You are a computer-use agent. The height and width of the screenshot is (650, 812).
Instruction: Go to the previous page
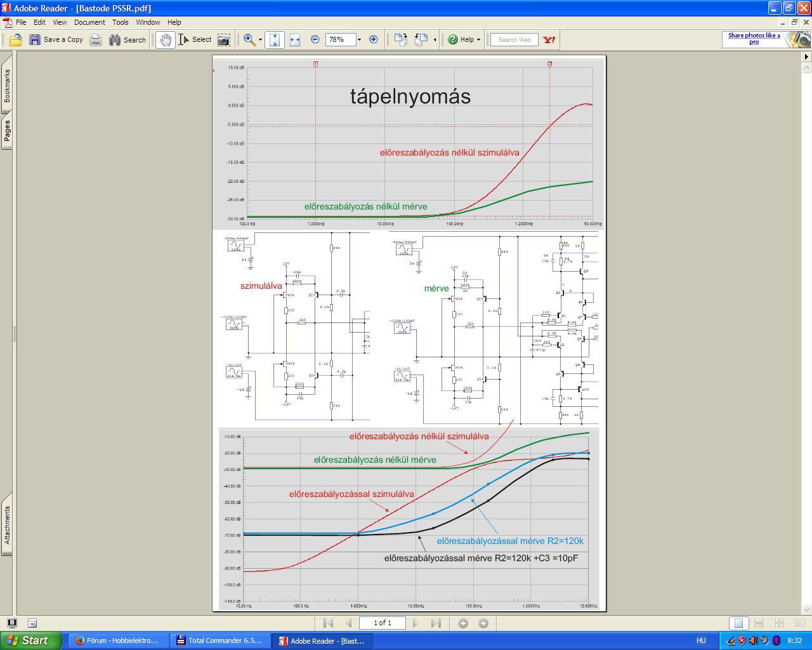348,623
